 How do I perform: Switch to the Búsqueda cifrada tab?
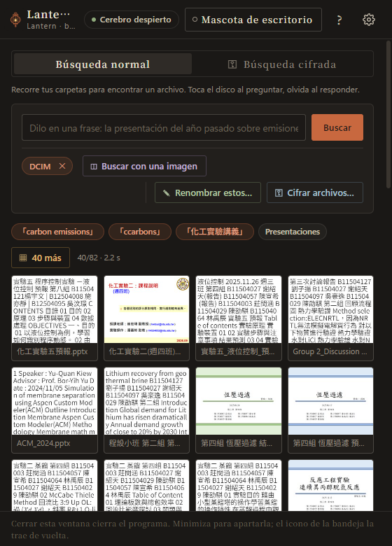coord(282,64)
